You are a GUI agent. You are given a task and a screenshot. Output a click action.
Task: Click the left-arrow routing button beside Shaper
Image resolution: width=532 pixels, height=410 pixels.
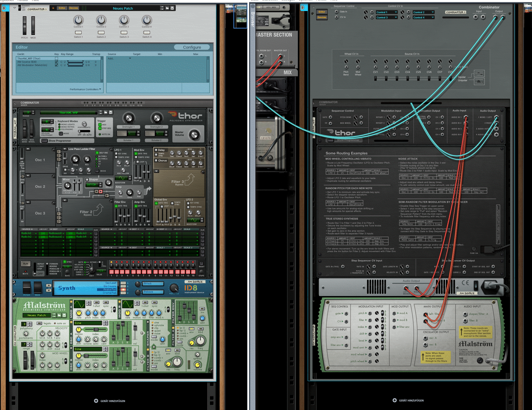click(96, 191)
